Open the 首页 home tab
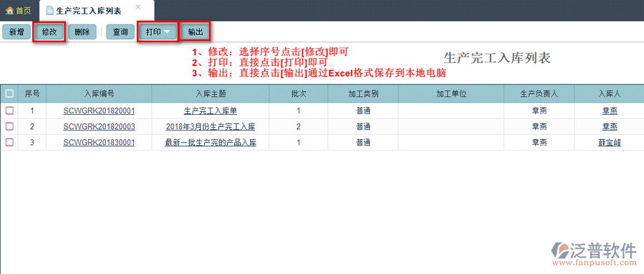 point(19,10)
